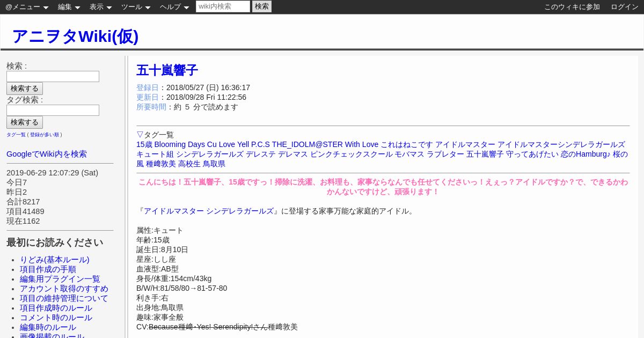
Task: Click 検索する button under 検索 field
Action: coord(25,89)
